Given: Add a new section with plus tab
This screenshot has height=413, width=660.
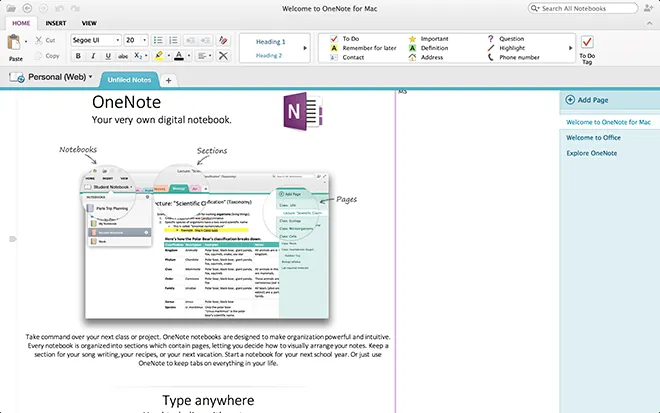Looking at the screenshot, I should click(x=168, y=80).
